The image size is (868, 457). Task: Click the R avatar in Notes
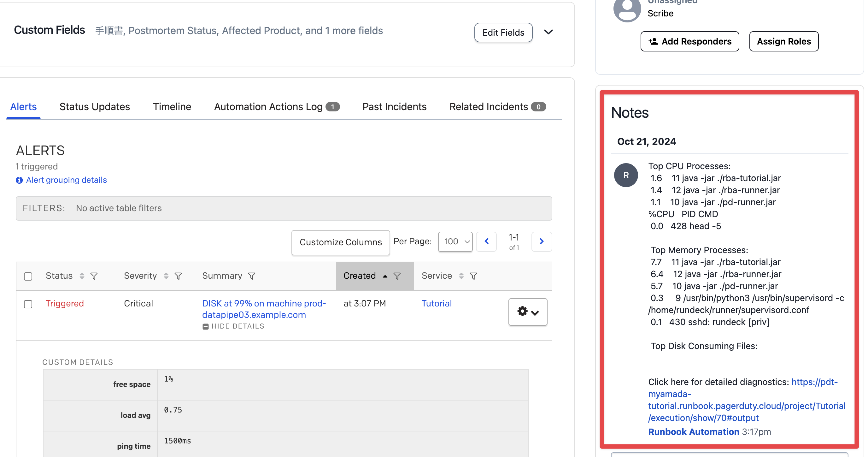click(x=626, y=175)
